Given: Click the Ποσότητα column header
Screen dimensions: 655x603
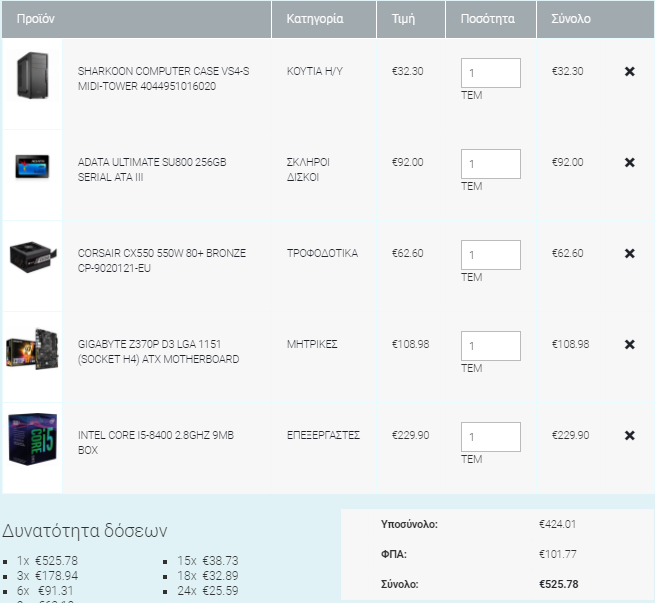Looking at the screenshot, I should point(487,19).
